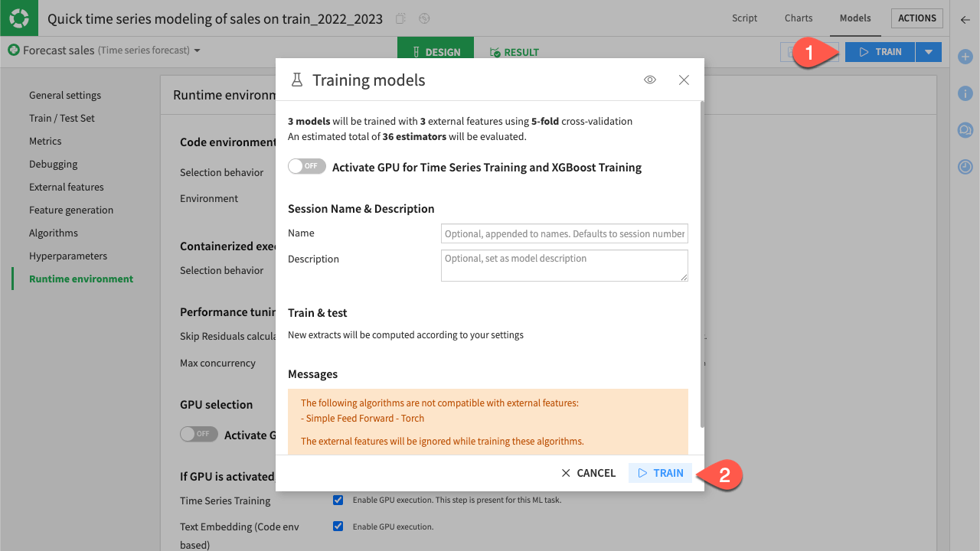Cancel the Training models dialog

click(588, 473)
